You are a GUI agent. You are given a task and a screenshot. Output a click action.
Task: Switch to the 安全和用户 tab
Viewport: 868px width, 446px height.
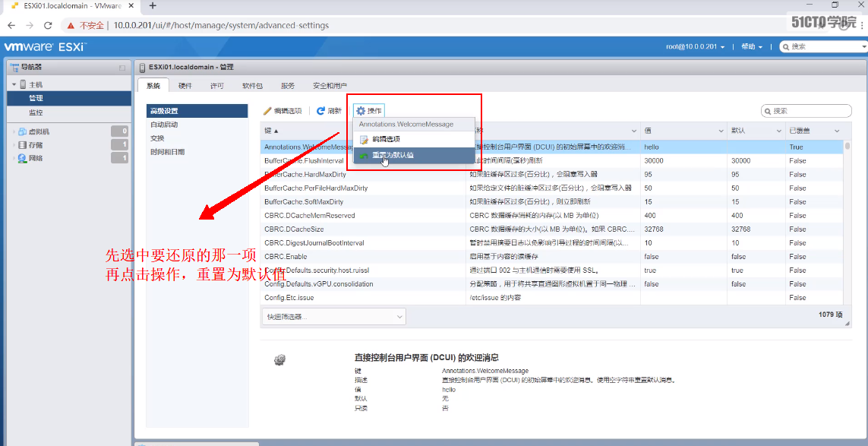[x=330, y=86]
